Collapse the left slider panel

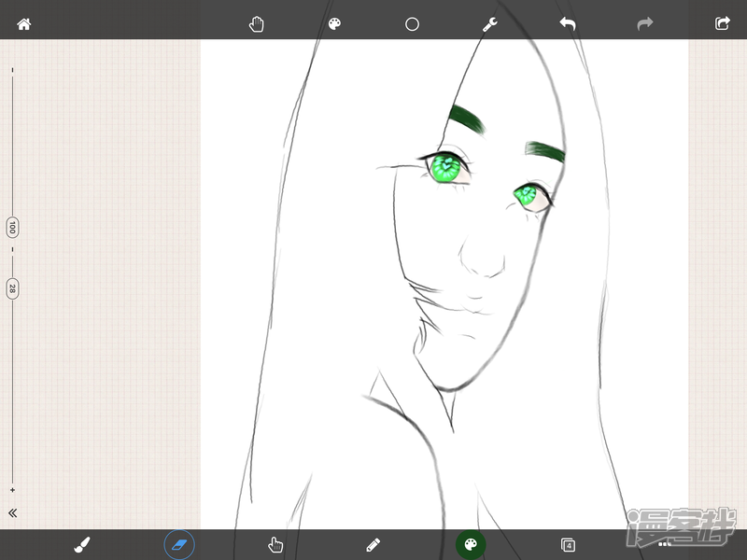pos(13,513)
